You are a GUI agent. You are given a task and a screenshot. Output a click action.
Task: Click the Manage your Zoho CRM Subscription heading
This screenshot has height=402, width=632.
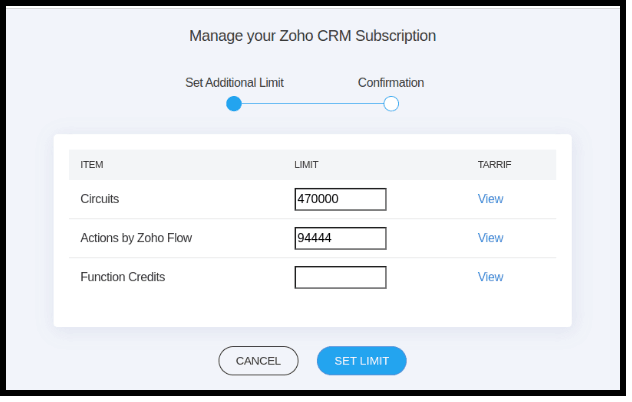coord(313,36)
